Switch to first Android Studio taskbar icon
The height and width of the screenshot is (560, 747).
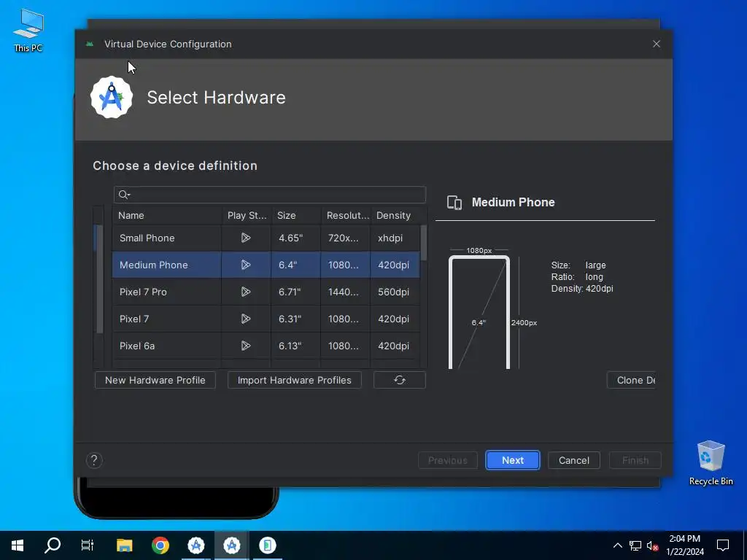click(x=196, y=545)
